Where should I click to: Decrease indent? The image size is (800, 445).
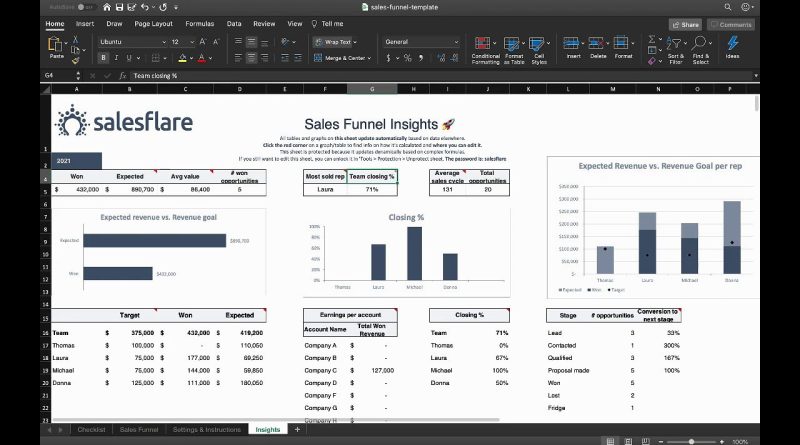285,58
